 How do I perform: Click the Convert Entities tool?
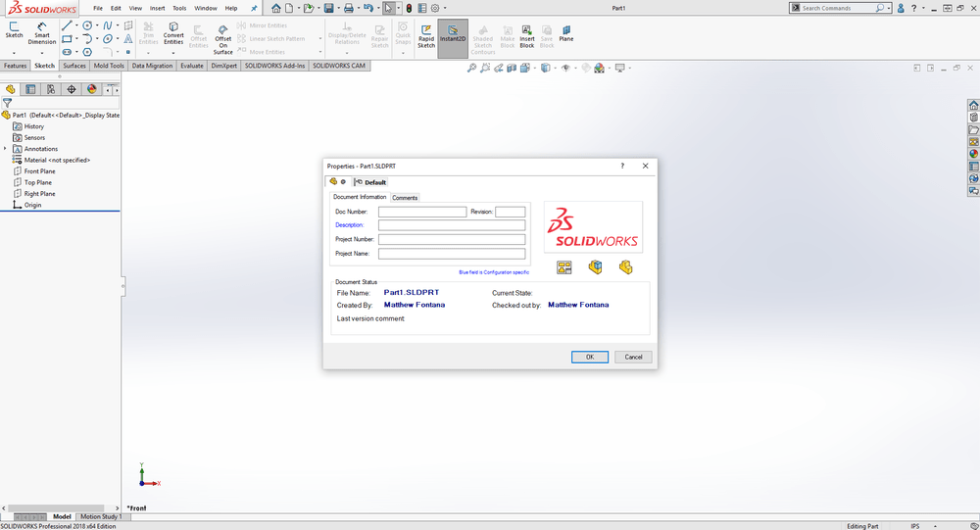pyautogui.click(x=173, y=33)
